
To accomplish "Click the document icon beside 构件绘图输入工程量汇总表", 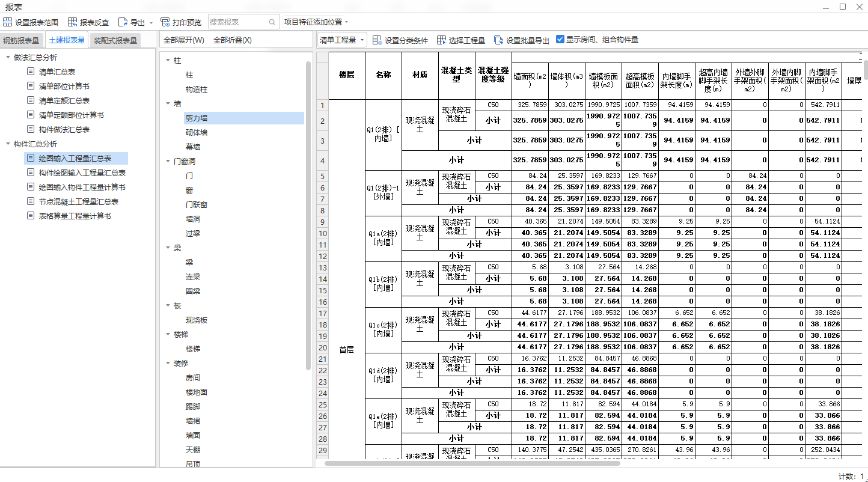I will pyautogui.click(x=31, y=172).
